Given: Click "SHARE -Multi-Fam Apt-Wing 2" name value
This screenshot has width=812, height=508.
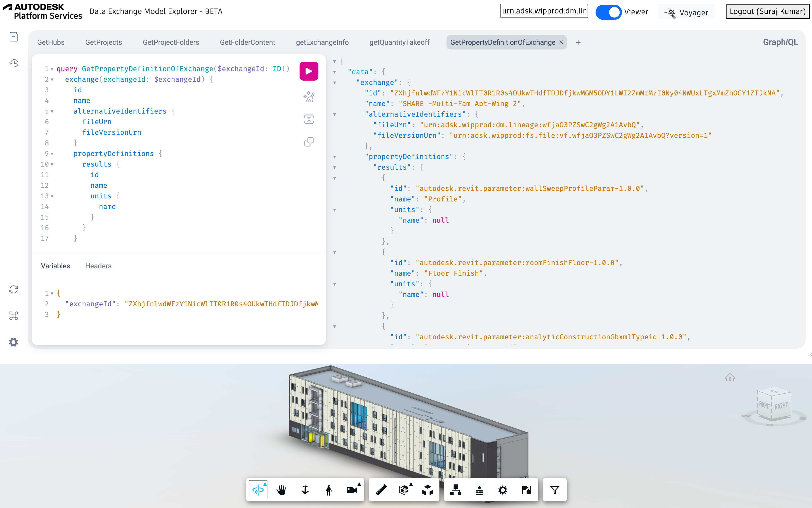Looking at the screenshot, I should (459, 103).
